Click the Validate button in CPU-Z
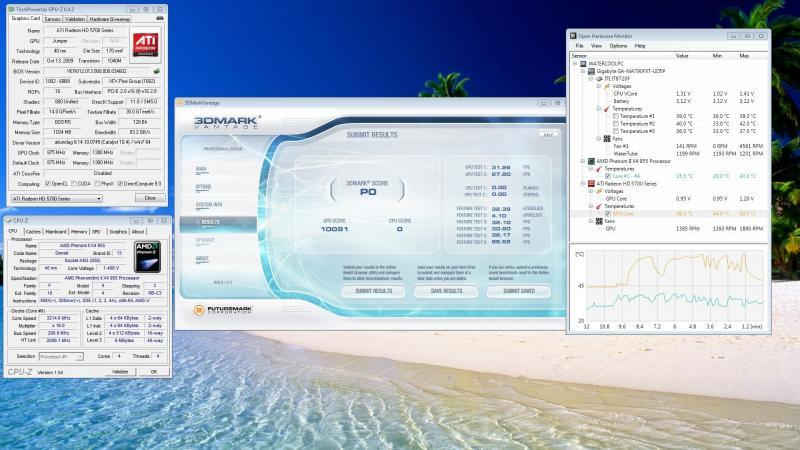 (120, 371)
